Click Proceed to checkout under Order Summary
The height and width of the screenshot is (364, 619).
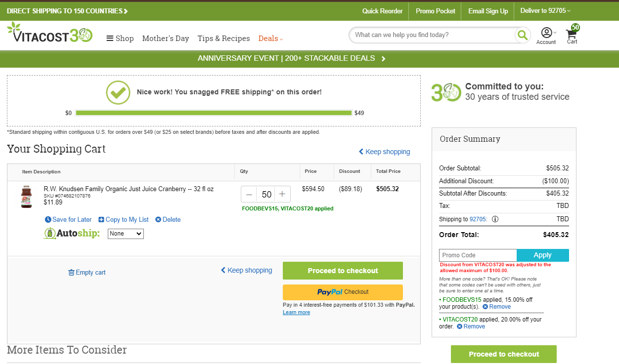(504, 354)
